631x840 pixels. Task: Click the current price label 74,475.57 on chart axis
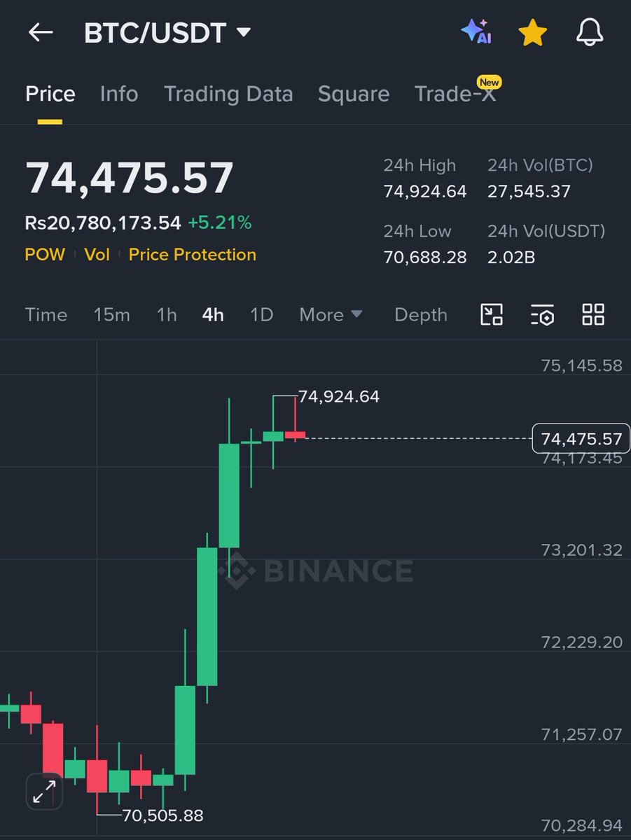[581, 439]
